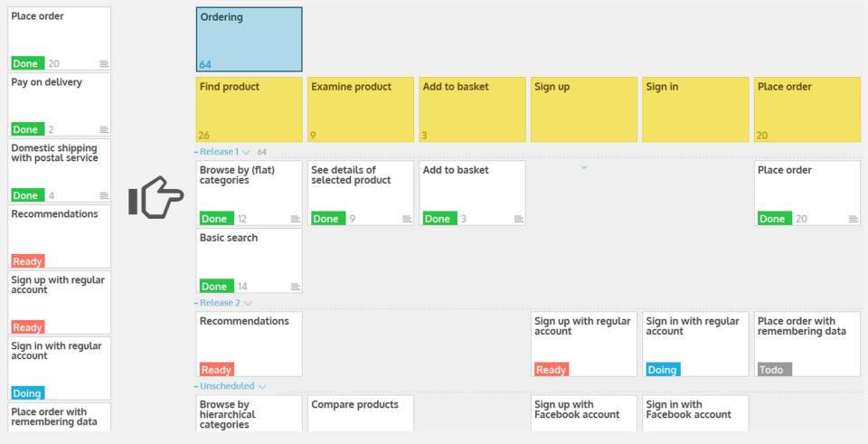Open description icon on 'Add to basket' story card
Image resolution: width=868 pixels, height=444 pixels.
pyautogui.click(x=518, y=219)
